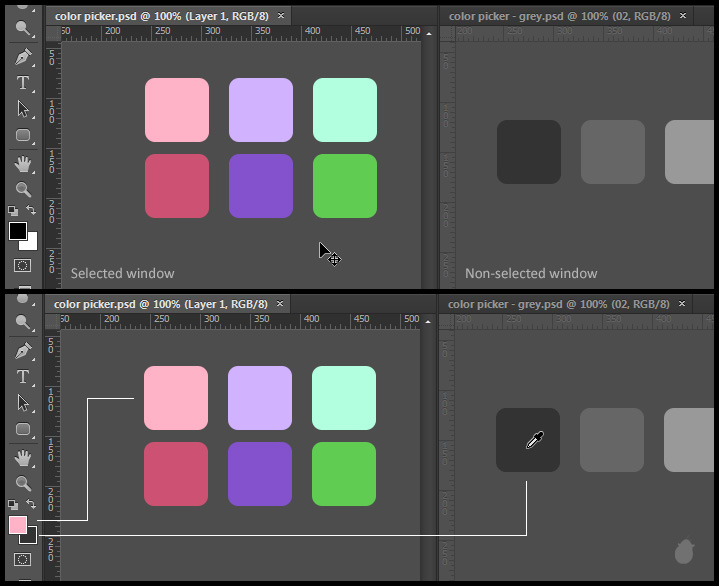This screenshot has width=719, height=586.
Task: Toggle Quick Mask mode in the upper toolbar
Action: click(22, 266)
